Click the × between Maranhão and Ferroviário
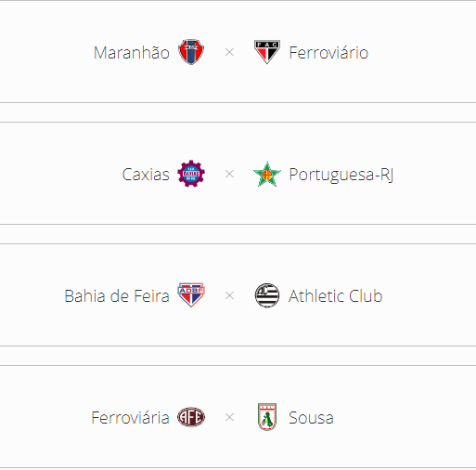Image resolution: width=476 pixels, height=470 pixels. click(229, 52)
